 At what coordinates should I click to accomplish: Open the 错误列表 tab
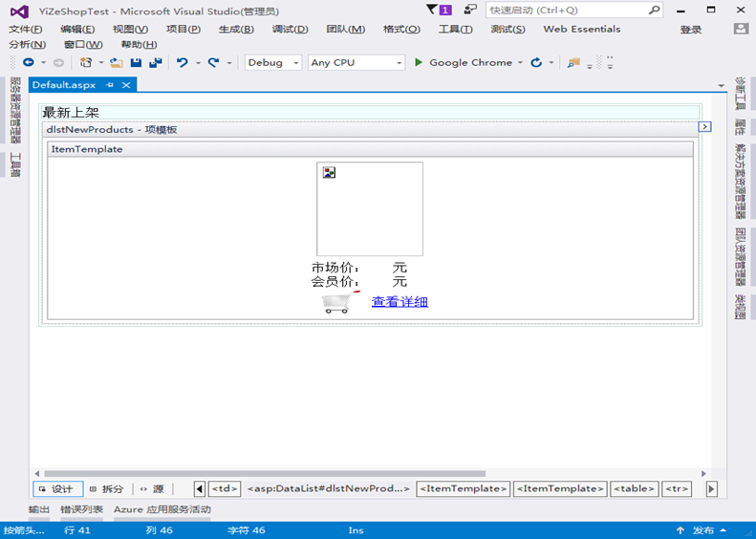pyautogui.click(x=81, y=509)
